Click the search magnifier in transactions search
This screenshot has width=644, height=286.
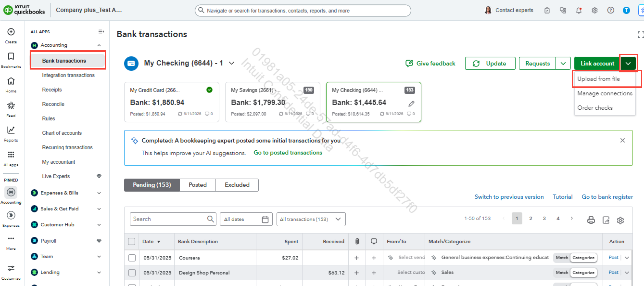coord(210,219)
